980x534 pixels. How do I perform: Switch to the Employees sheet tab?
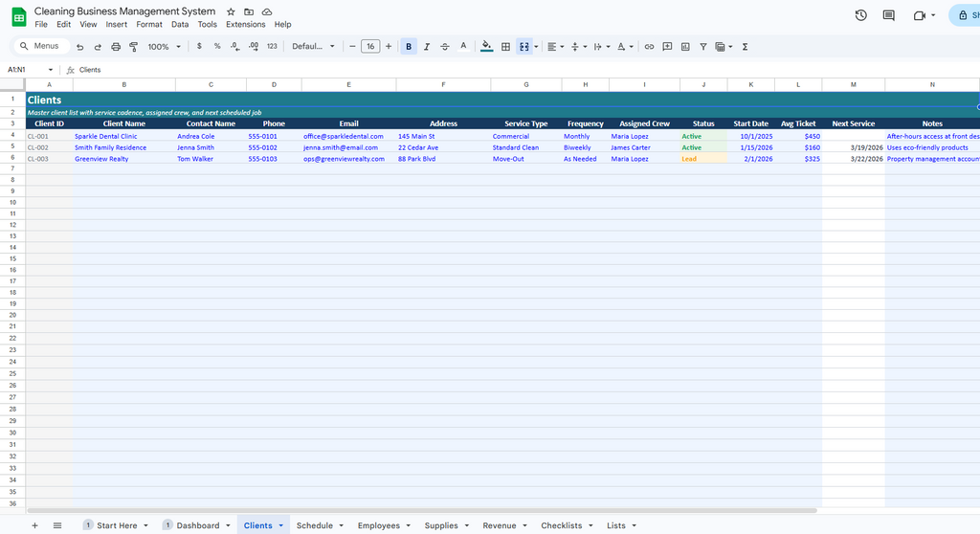pyautogui.click(x=378, y=525)
